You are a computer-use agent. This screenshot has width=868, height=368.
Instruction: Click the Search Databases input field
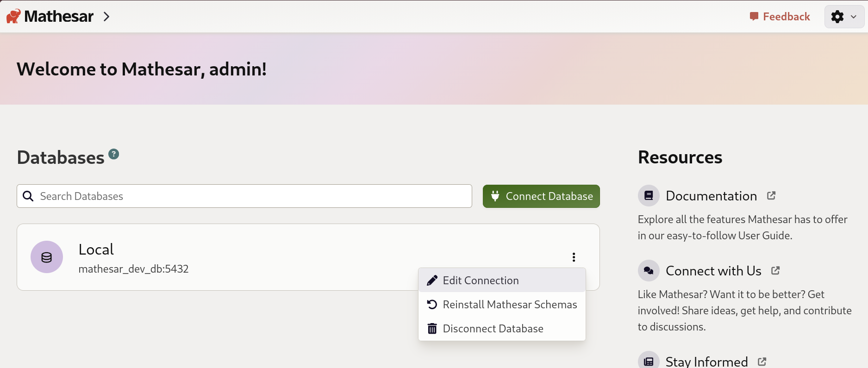244,196
